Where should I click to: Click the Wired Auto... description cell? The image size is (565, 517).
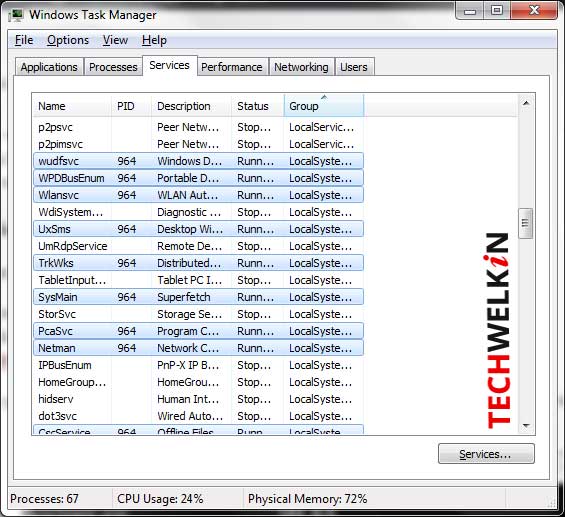190,416
